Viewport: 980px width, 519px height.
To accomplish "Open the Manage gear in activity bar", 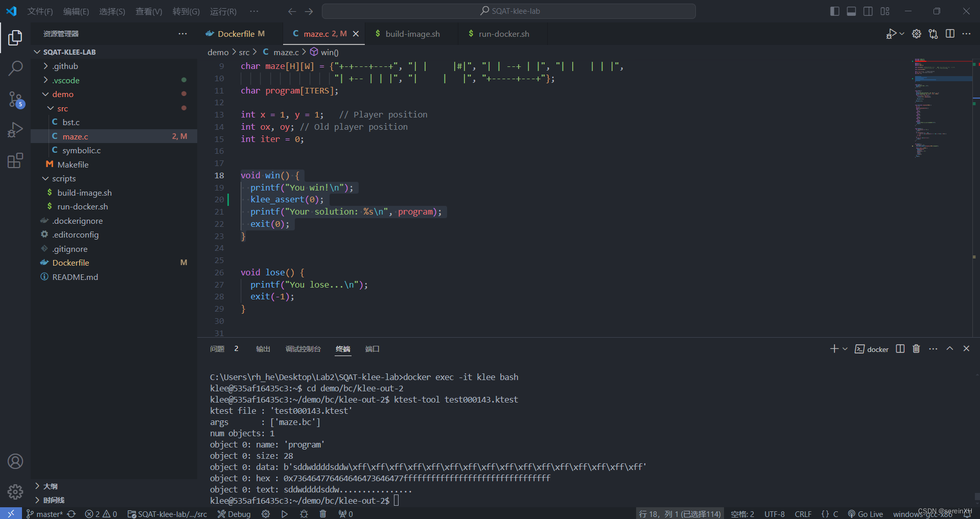I will click(x=15, y=492).
